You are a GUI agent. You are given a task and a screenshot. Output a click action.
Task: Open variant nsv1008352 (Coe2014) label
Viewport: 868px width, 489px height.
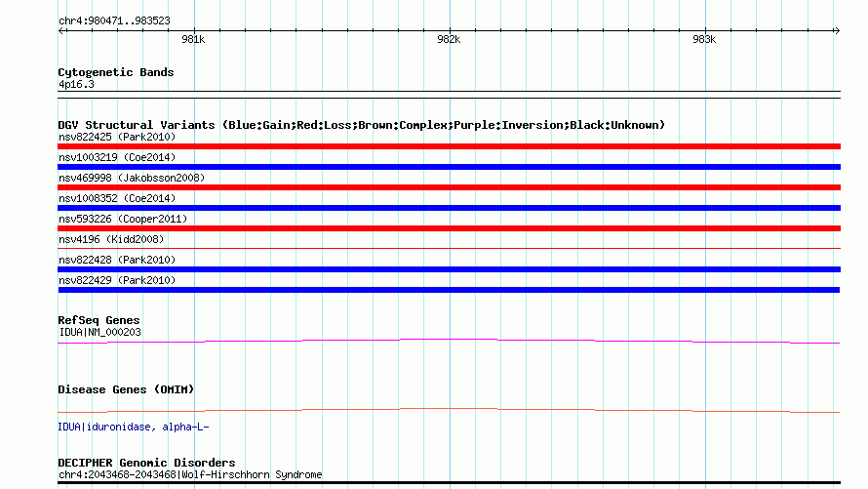click(117, 198)
